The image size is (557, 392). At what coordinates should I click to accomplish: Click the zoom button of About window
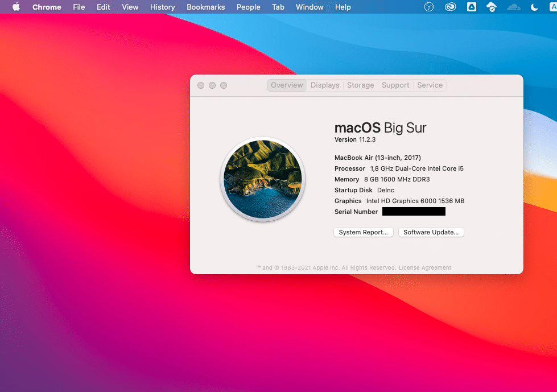224,85
